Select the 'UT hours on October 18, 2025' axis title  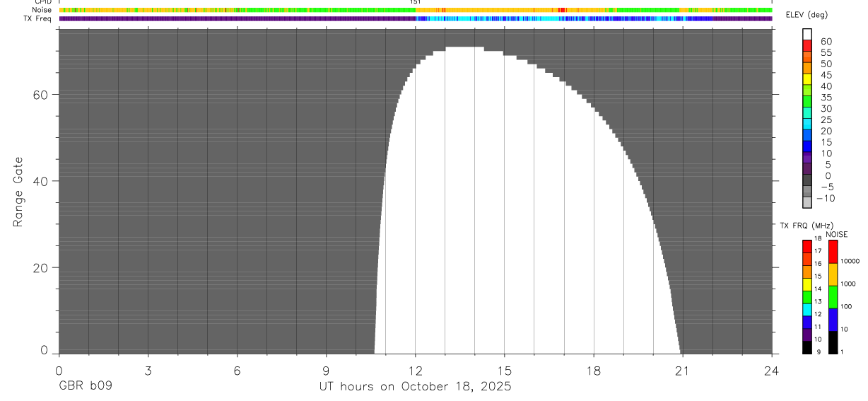point(414,386)
